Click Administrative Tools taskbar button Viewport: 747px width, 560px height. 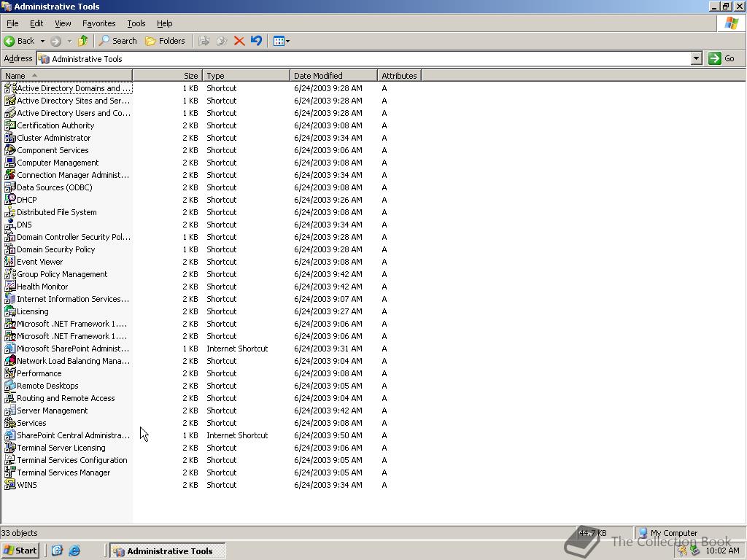coord(168,551)
